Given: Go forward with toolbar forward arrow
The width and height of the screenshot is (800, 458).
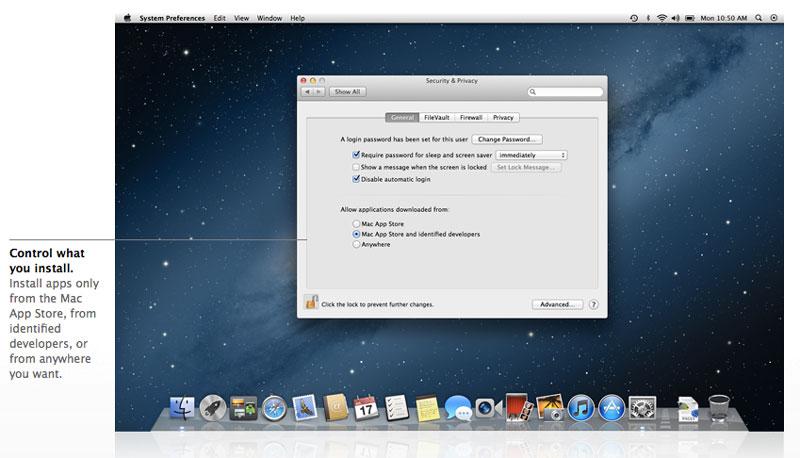Looking at the screenshot, I should click(x=319, y=92).
